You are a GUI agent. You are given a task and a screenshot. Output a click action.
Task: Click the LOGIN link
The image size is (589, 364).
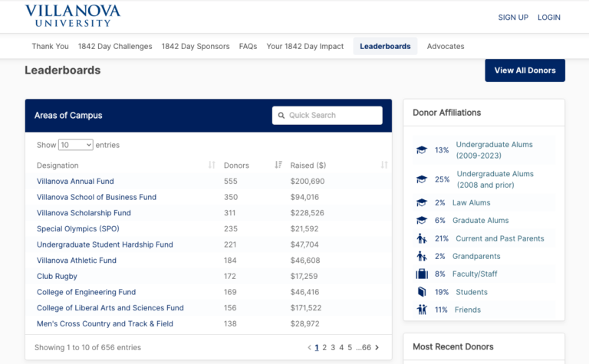(x=549, y=18)
